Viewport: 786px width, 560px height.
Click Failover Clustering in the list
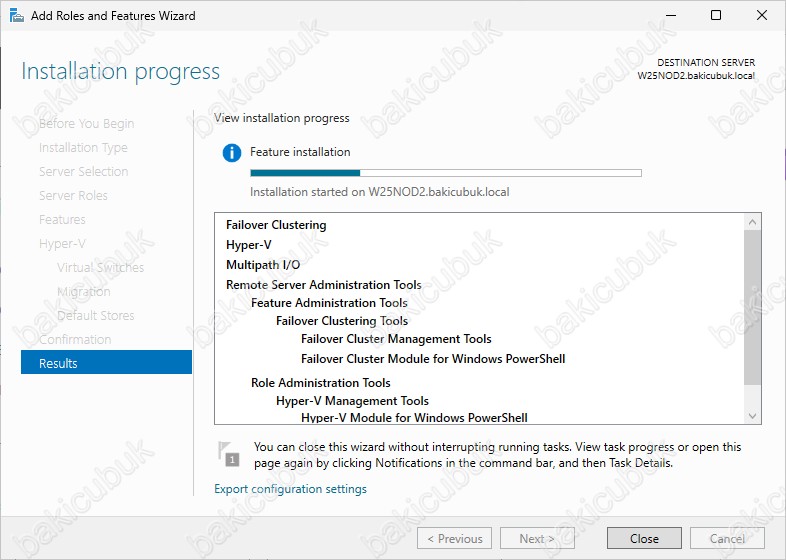pos(276,225)
